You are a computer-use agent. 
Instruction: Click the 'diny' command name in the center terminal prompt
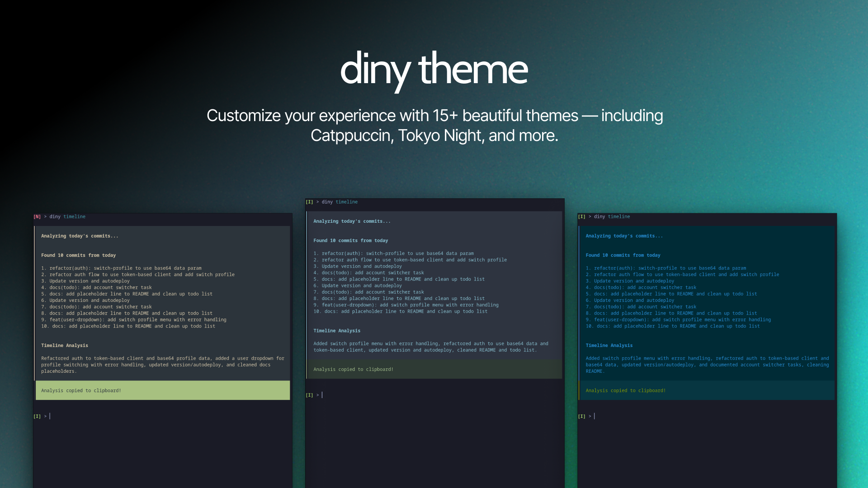coord(327,202)
